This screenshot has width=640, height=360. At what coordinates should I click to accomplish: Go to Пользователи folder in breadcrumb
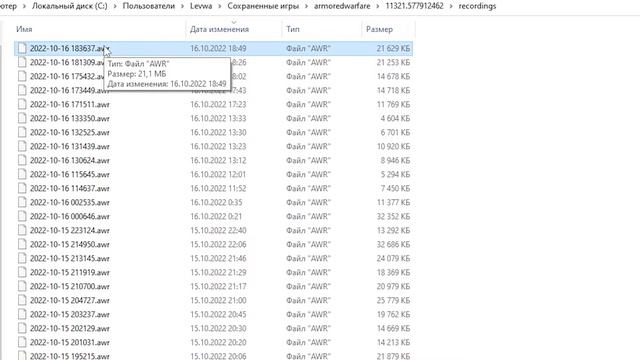[149, 6]
